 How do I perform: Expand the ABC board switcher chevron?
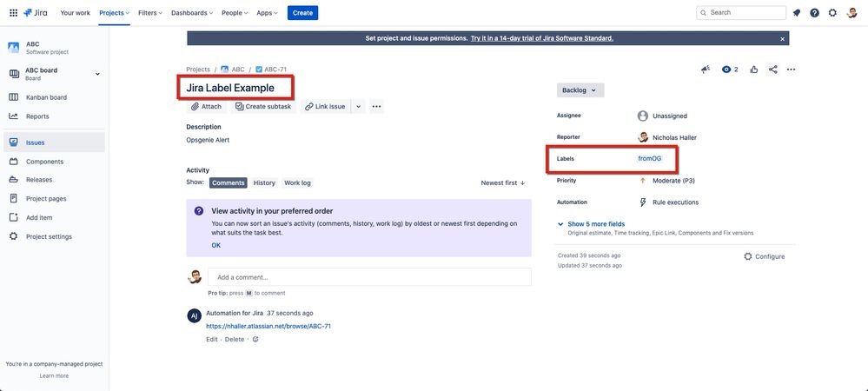pyautogui.click(x=97, y=74)
